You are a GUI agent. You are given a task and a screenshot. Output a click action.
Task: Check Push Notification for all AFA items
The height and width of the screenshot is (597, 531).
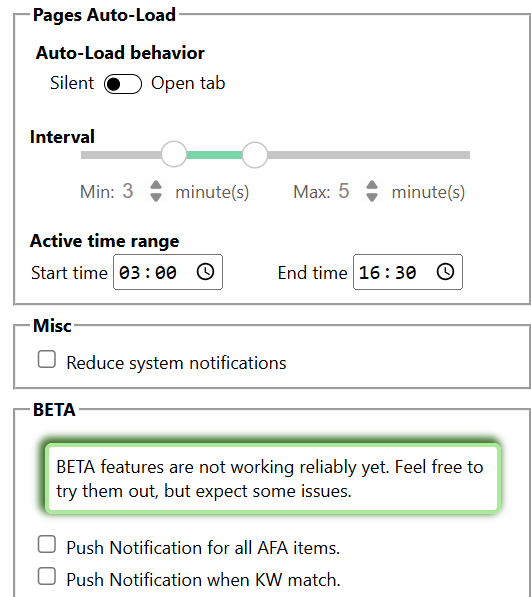[47, 544]
